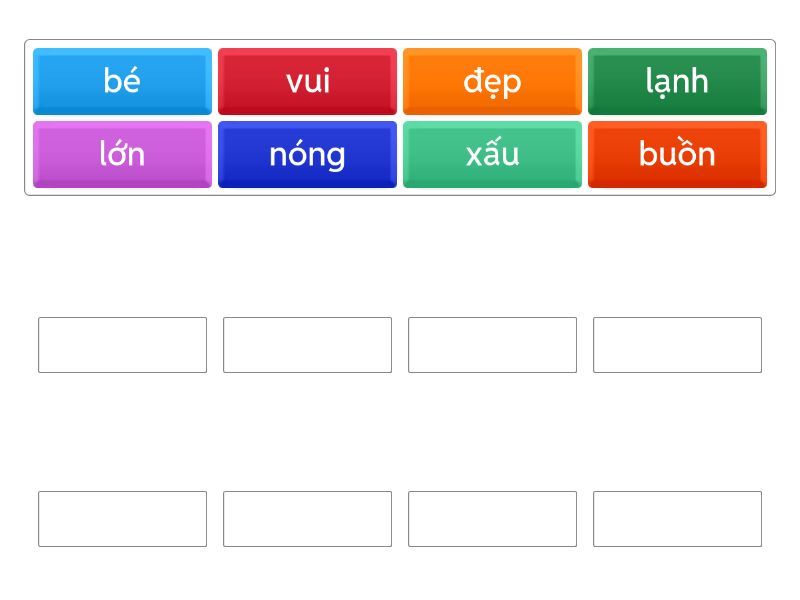This screenshot has width=800, height=600.
Task: Tap the word tile meaning 'sad' (buồn)
Action: click(x=677, y=154)
